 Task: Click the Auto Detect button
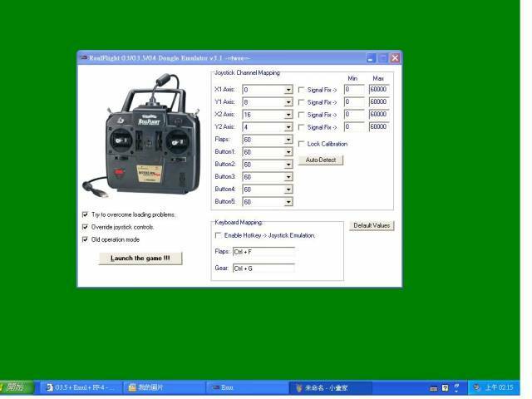[x=321, y=160]
